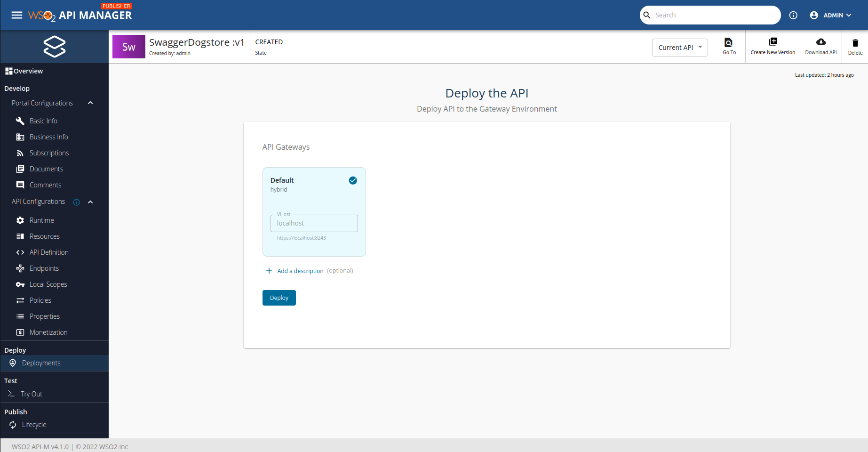Click the Deploy button
This screenshot has width=868, height=452.
(279, 298)
